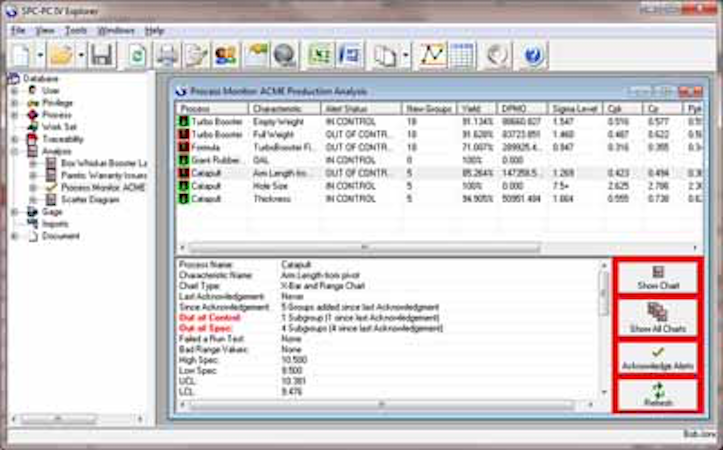Click red status icon of Full Weight row
The image size is (723, 450).
[184, 135]
